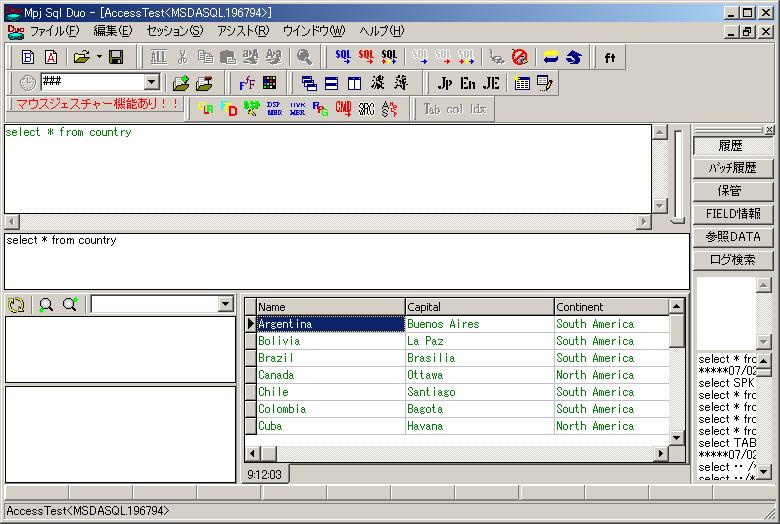
Task: Click the magnifier search toolbar icon
Action: [x=304, y=57]
